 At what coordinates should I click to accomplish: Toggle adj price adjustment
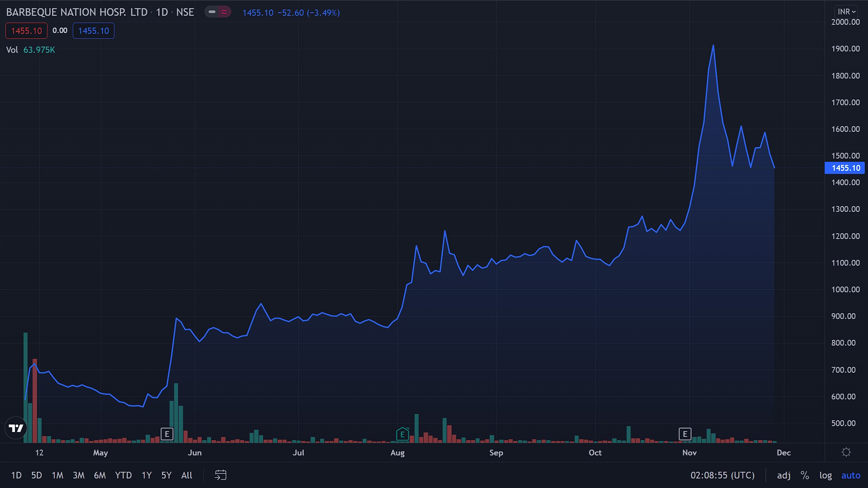[x=784, y=475]
